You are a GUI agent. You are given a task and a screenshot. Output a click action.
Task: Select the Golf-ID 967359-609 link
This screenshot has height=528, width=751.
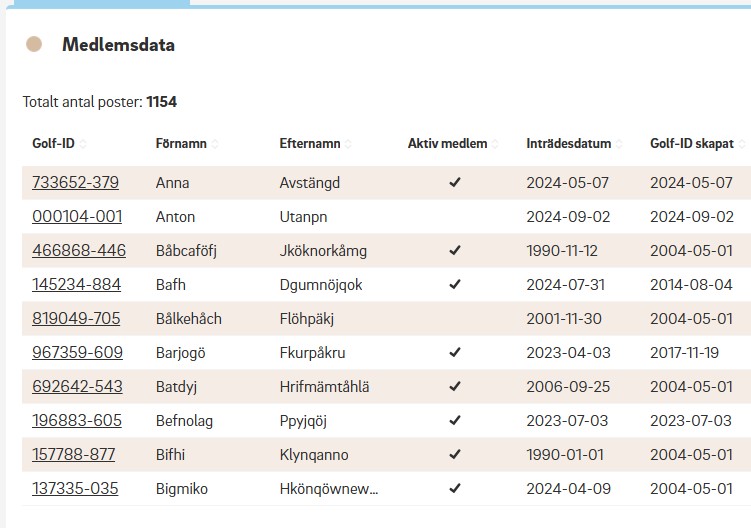pos(77,353)
